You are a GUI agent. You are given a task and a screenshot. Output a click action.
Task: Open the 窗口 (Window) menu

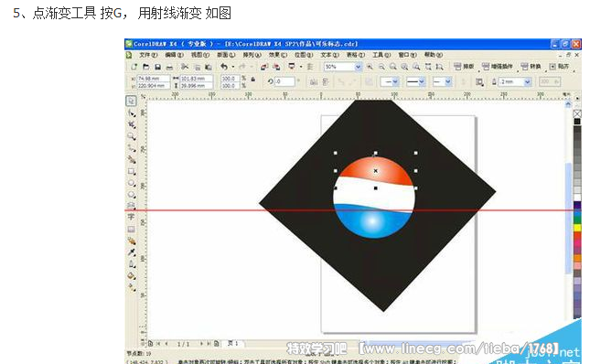tap(407, 55)
